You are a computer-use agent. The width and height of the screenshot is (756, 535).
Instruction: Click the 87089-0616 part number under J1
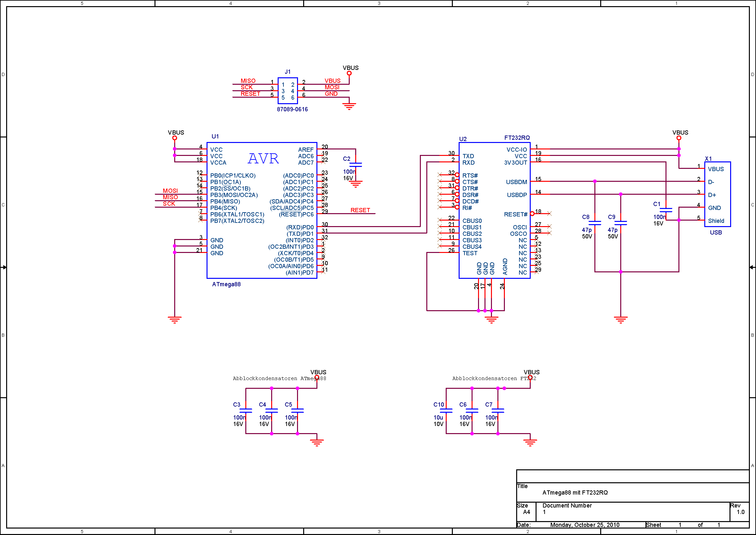pos(292,109)
